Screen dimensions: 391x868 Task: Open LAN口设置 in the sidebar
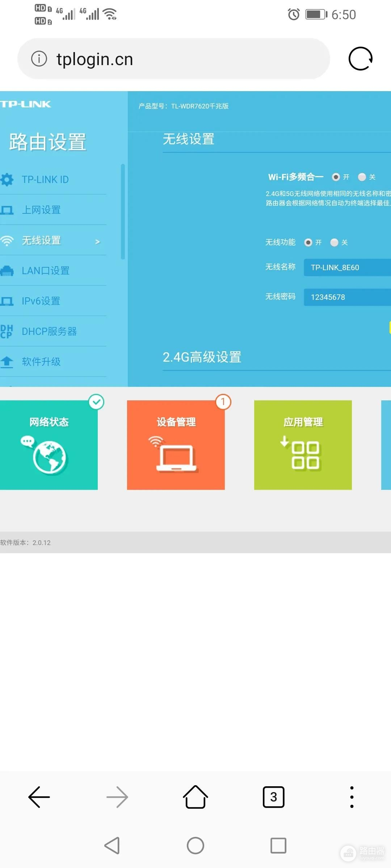tap(46, 271)
